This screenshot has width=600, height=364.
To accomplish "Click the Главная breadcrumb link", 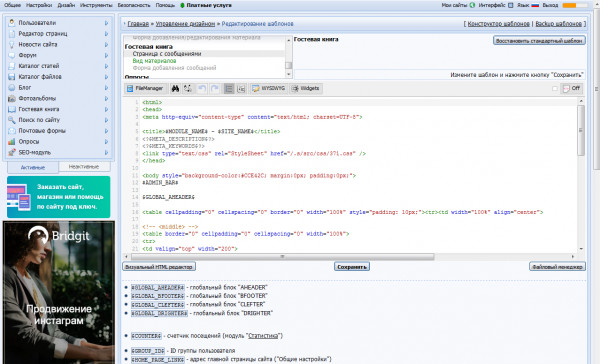I will click(x=138, y=24).
